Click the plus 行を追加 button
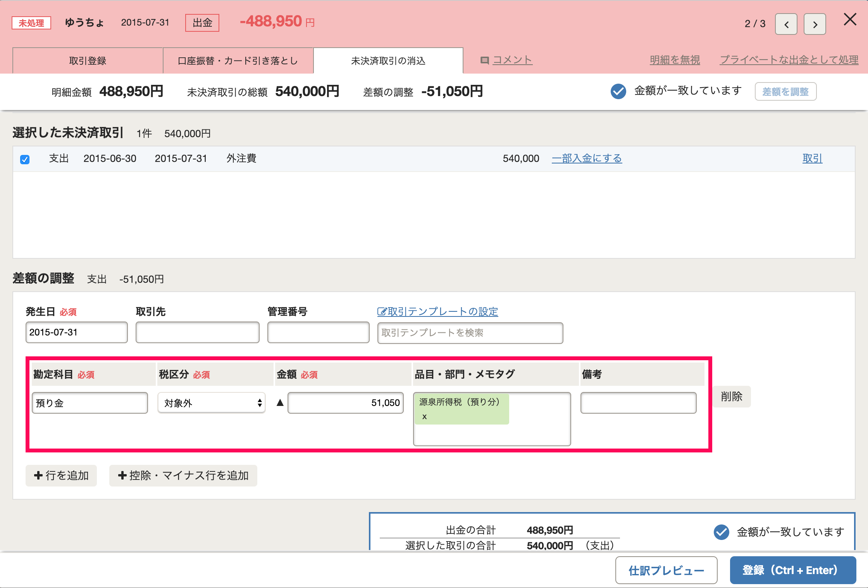Image resolution: width=868 pixels, height=588 pixels. click(x=61, y=475)
